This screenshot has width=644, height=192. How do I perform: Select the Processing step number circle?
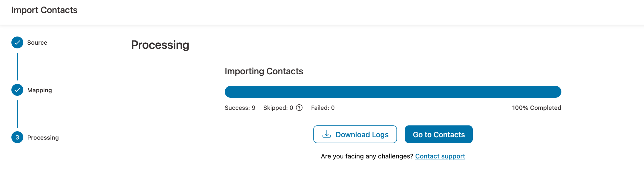point(17,138)
